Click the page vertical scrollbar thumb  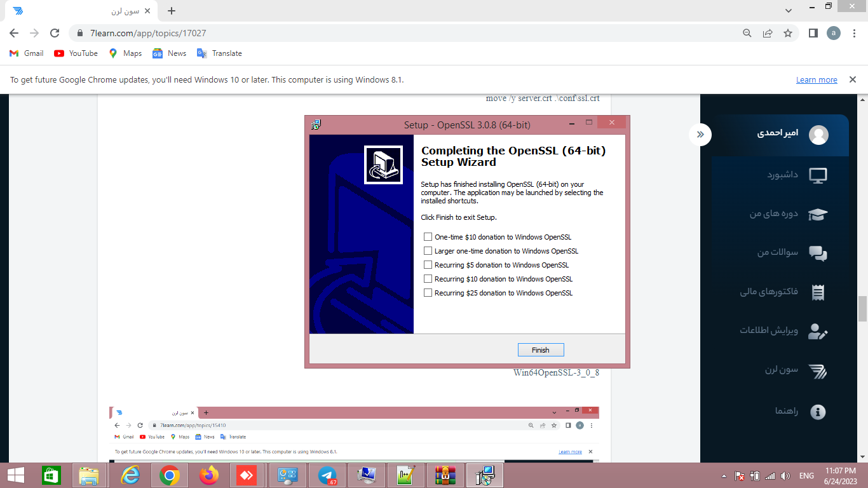862,310
